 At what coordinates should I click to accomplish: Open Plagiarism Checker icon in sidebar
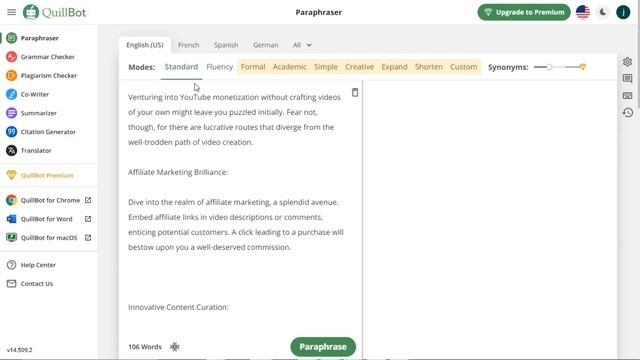(11, 76)
